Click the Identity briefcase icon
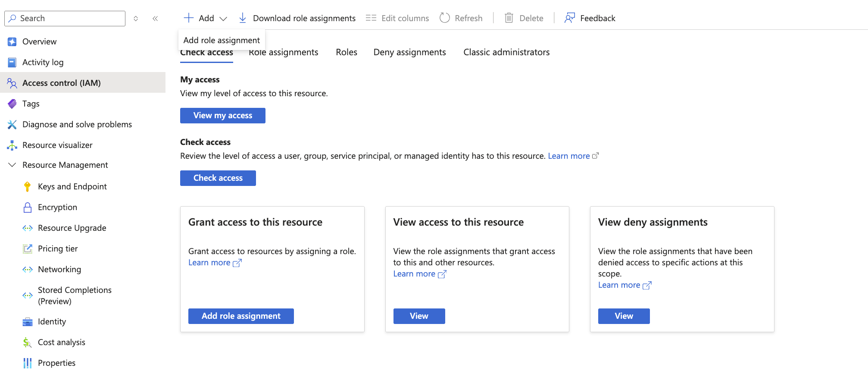The image size is (868, 371). (28, 322)
